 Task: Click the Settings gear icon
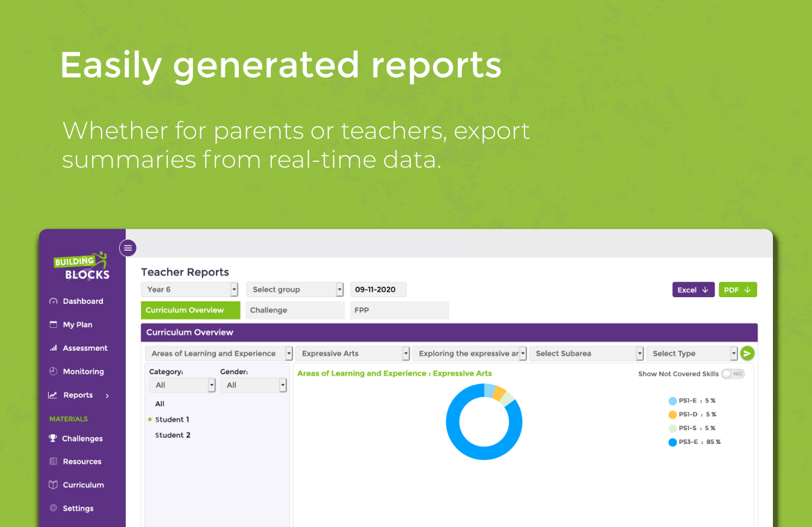click(x=53, y=508)
